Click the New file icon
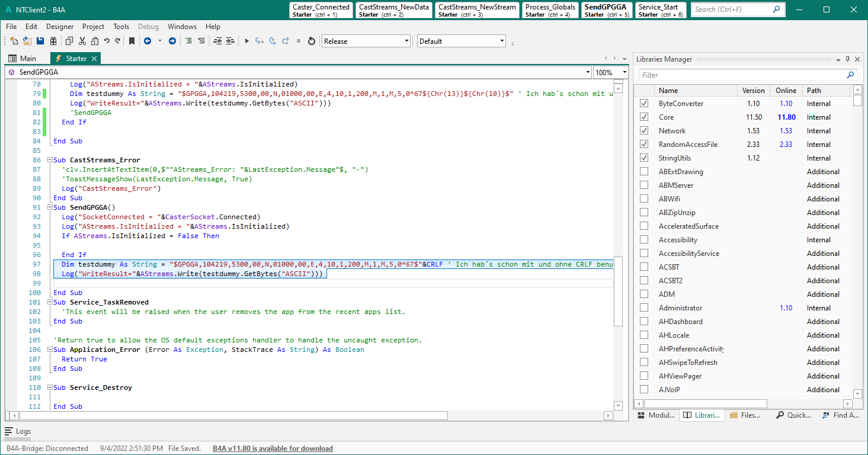Viewport: 868px width, 455px height. [x=14, y=41]
